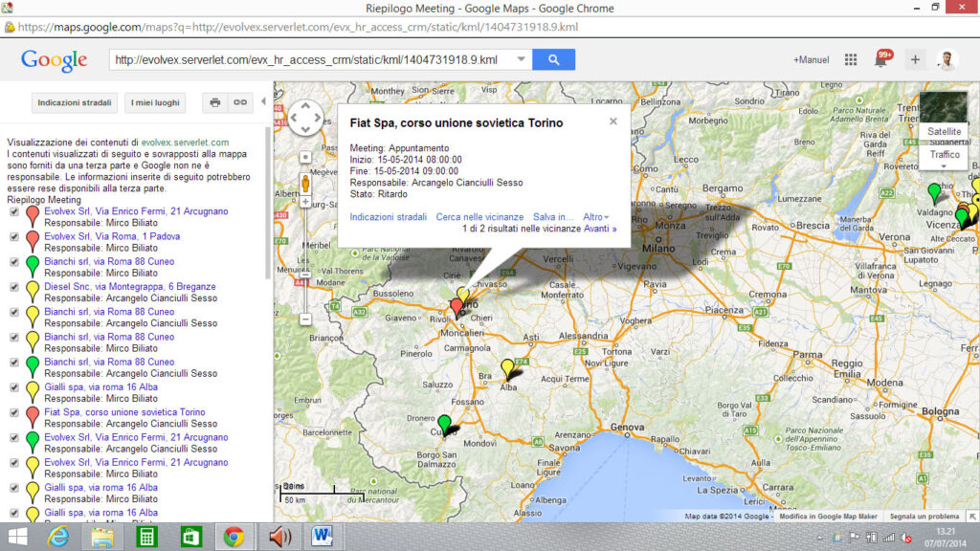
Task: Uncheck second Gialli spa Alba Mirco Biliato checkbox
Action: (x=14, y=487)
